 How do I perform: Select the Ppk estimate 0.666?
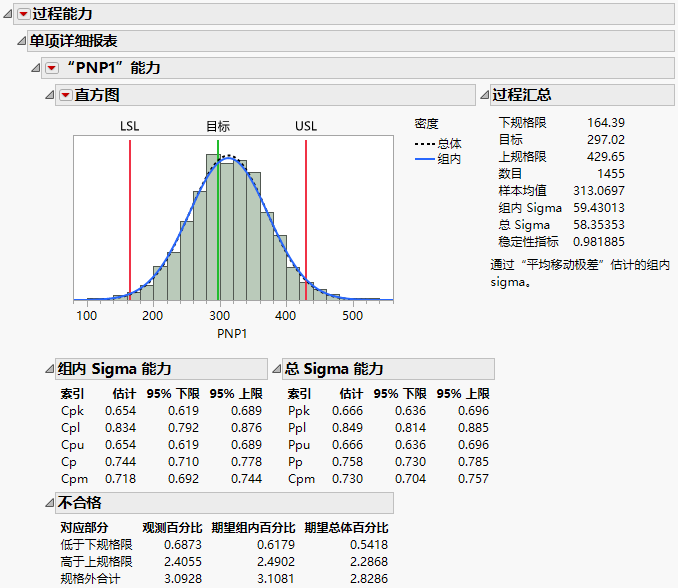pyautogui.click(x=348, y=411)
